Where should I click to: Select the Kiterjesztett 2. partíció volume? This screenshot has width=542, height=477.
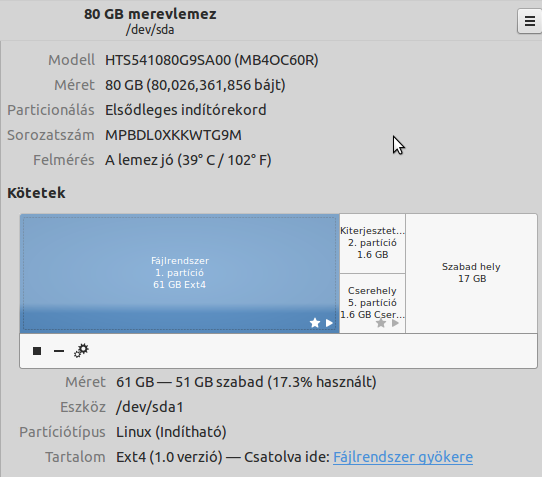(x=372, y=243)
